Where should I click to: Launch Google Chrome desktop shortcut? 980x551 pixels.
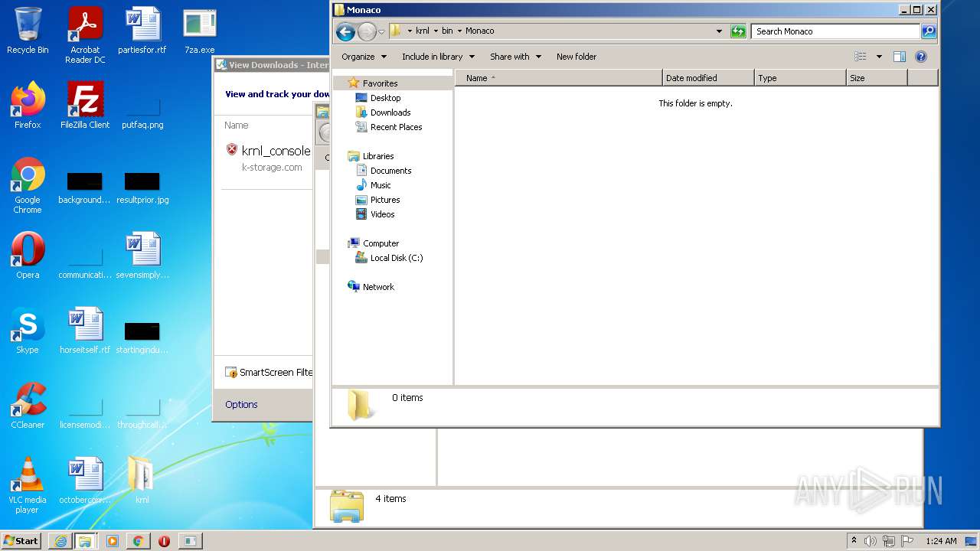pyautogui.click(x=28, y=185)
